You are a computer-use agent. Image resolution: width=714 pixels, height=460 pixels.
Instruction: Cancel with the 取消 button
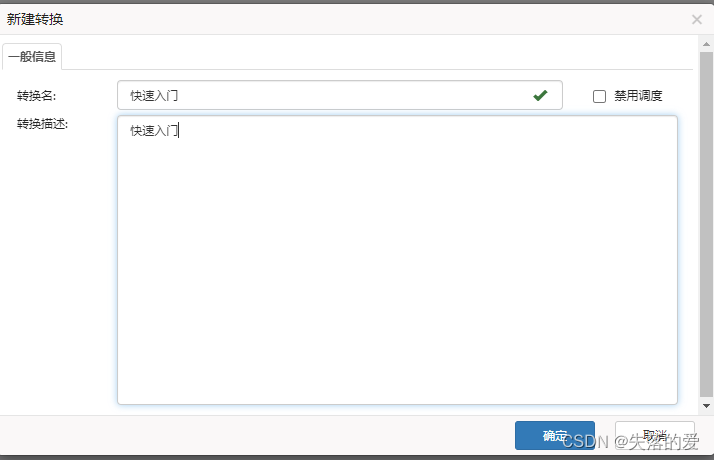[654, 435]
